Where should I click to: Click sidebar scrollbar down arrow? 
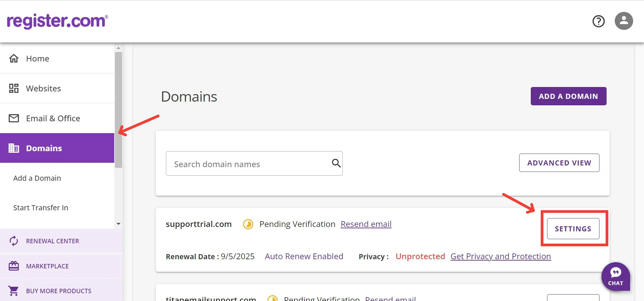(118, 224)
